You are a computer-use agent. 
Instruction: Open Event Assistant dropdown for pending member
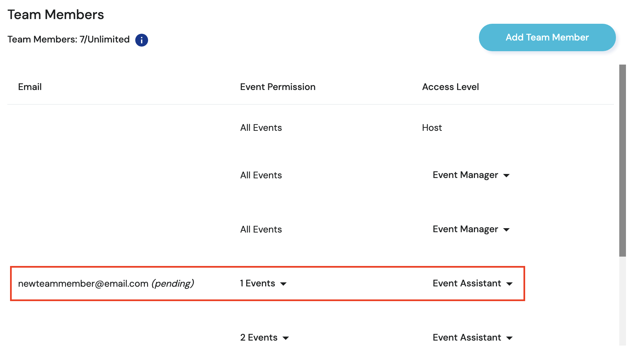[472, 284]
